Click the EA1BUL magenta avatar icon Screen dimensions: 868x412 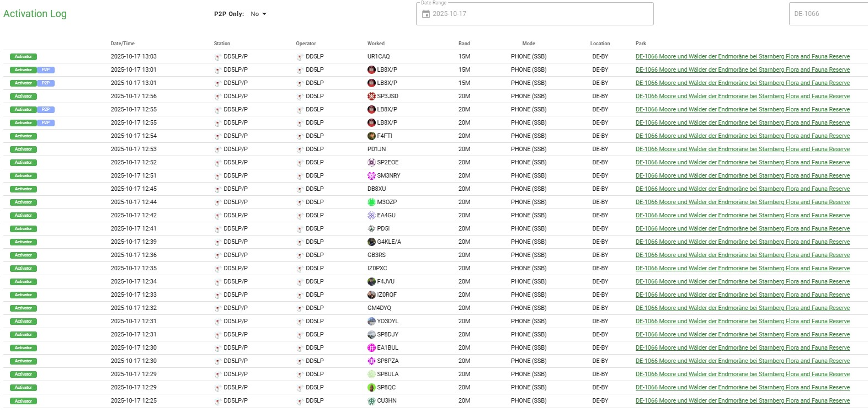[x=371, y=348]
